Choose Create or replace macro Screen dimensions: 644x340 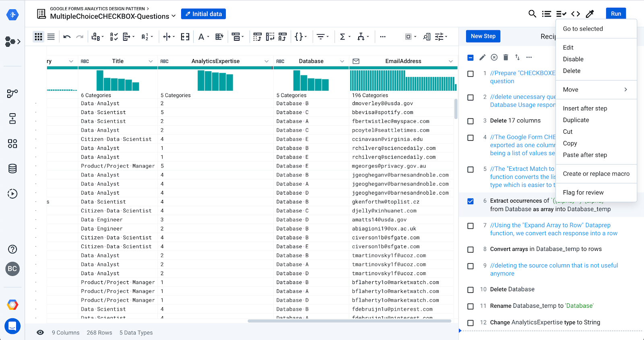click(x=596, y=174)
